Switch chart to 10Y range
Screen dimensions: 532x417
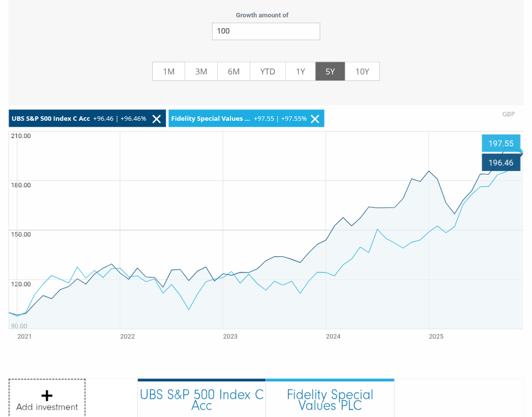[363, 71]
